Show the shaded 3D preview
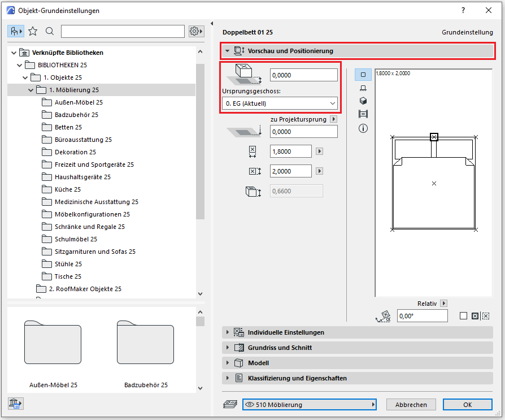 tap(363, 101)
